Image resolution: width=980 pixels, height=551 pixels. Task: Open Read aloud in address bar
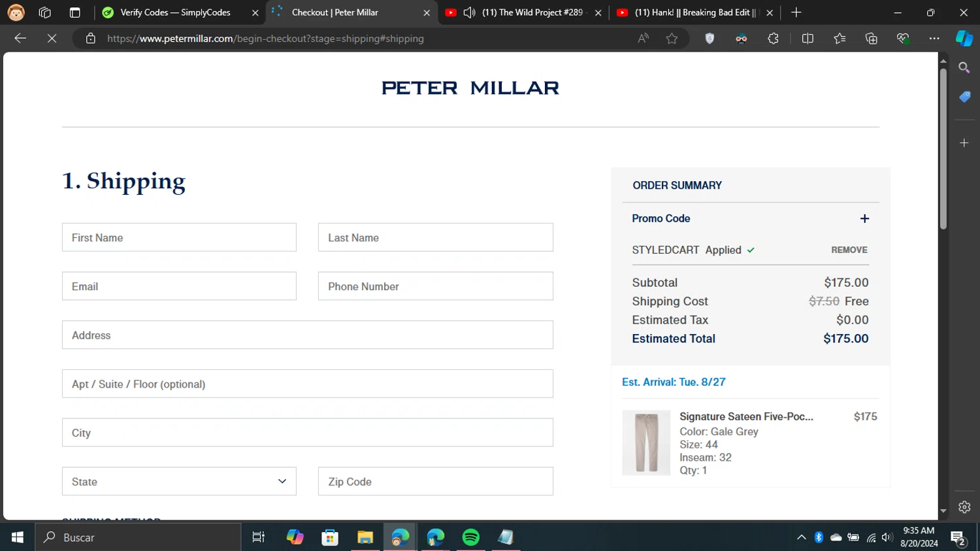point(644,39)
